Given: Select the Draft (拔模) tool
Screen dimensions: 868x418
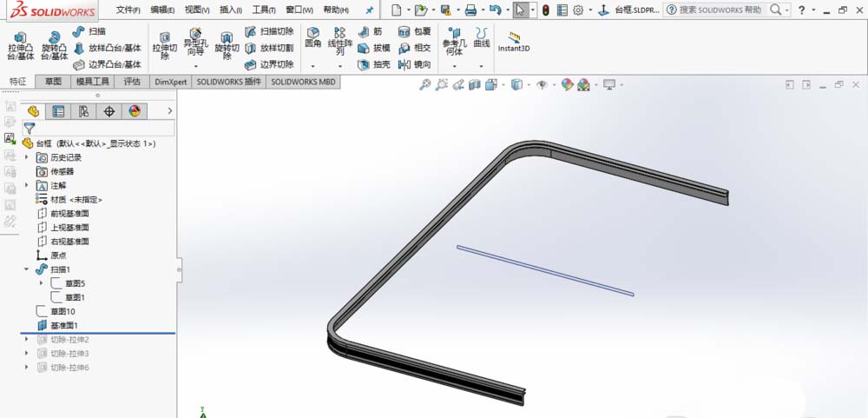Looking at the screenshot, I should coord(374,49).
